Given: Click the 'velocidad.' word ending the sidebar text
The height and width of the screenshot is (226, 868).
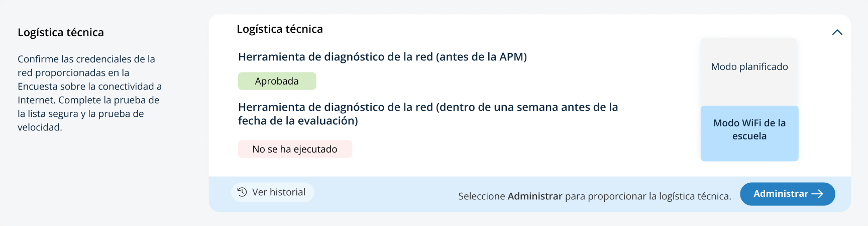Looking at the screenshot, I should click(x=40, y=127).
